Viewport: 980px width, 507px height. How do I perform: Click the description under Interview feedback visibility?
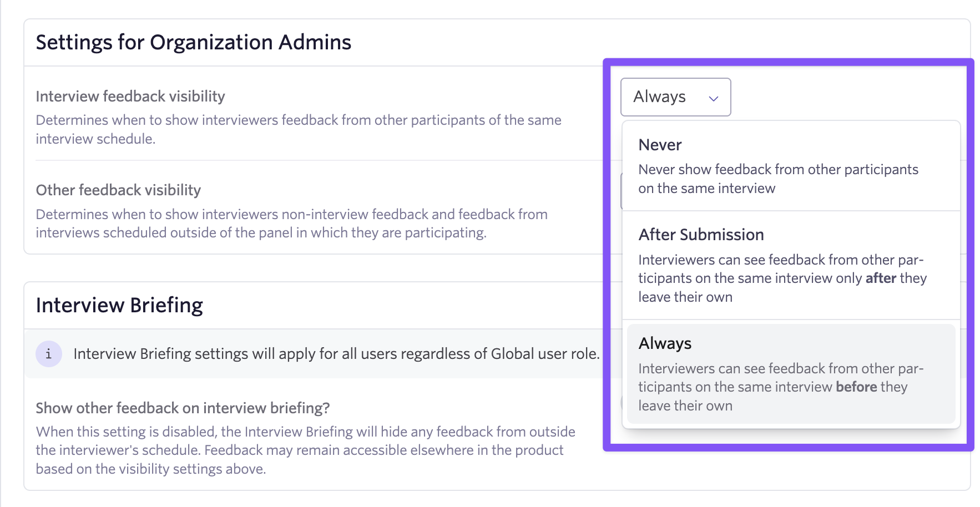click(299, 129)
